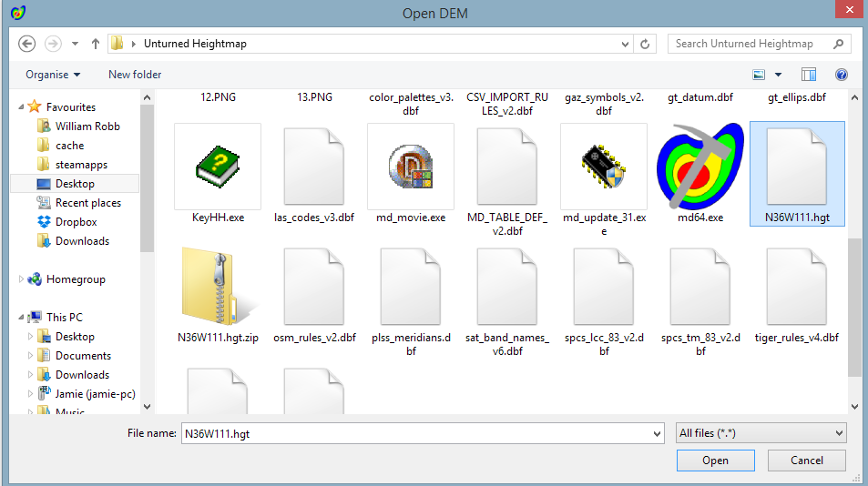868x486 pixels.
Task: Refresh the Unturned Heightmap folder
Action: click(645, 44)
